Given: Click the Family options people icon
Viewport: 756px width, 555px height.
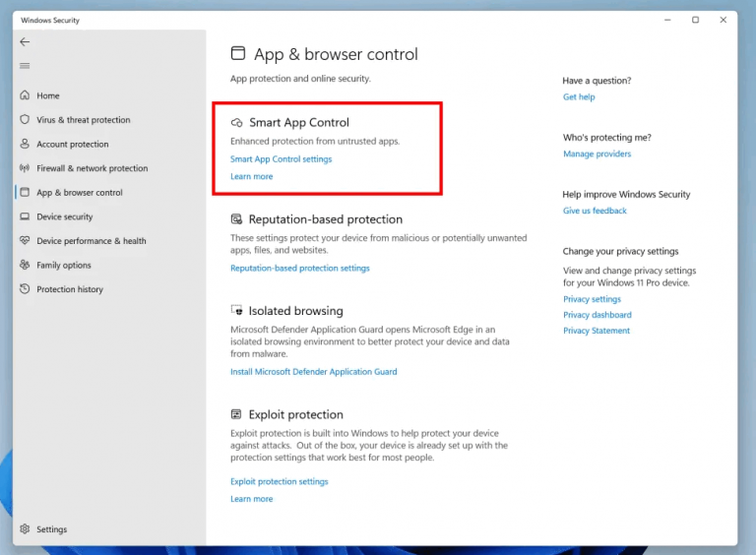Looking at the screenshot, I should tap(25, 265).
